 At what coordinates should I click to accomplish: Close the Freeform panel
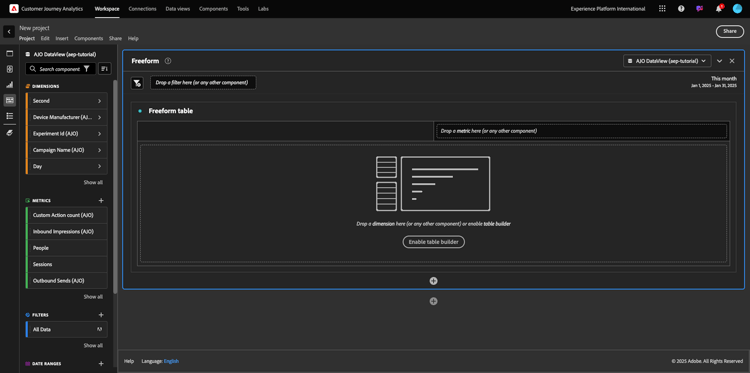point(732,61)
